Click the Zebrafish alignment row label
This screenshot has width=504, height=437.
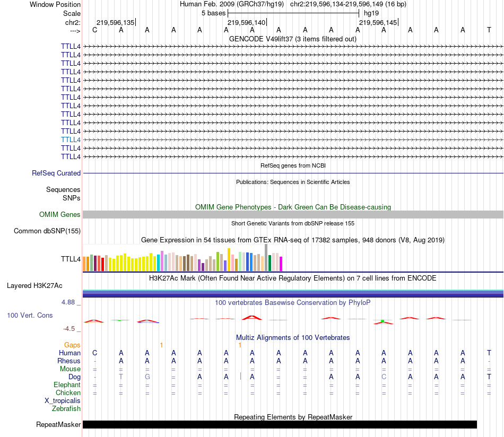[66, 408]
